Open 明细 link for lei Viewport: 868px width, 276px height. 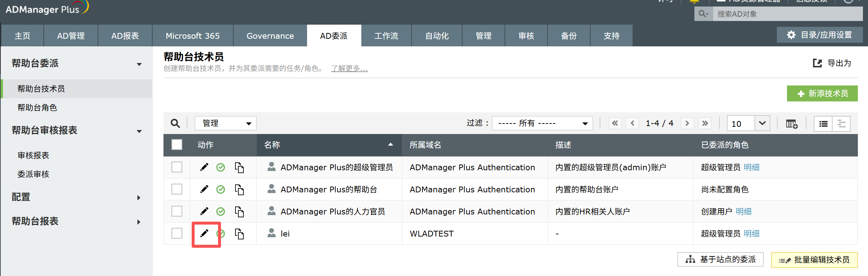coord(752,233)
